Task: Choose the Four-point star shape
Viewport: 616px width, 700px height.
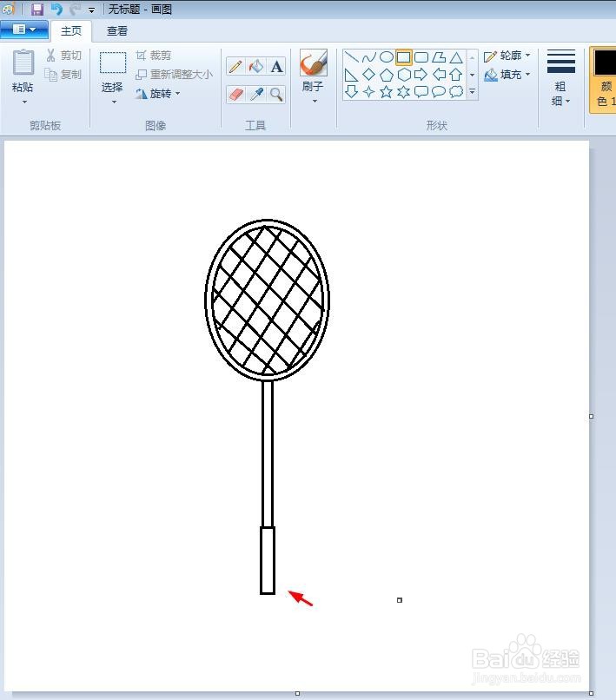Action: click(369, 91)
